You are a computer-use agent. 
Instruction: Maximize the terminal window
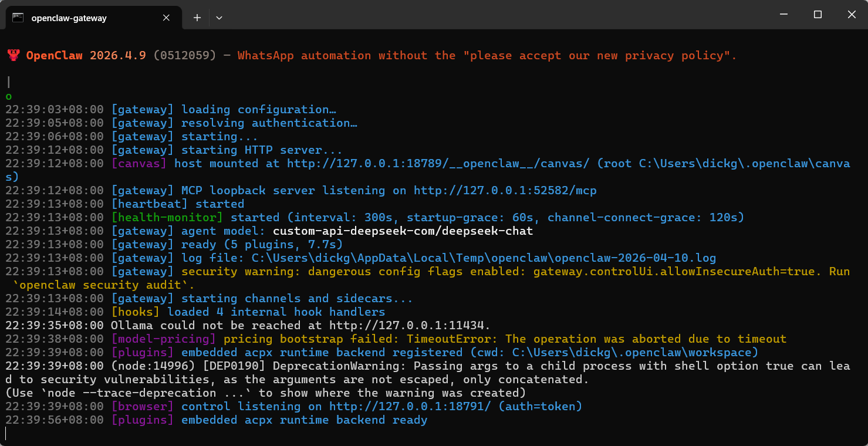(x=817, y=15)
